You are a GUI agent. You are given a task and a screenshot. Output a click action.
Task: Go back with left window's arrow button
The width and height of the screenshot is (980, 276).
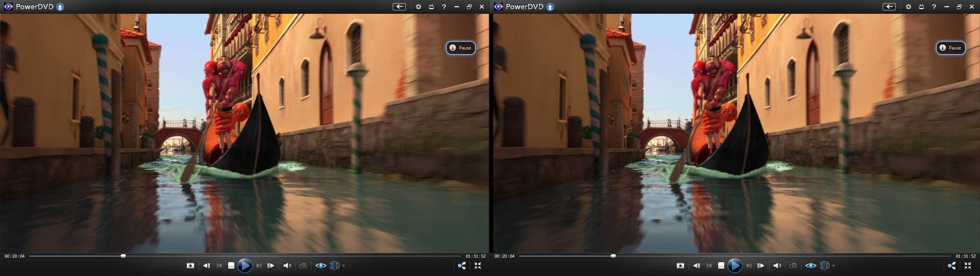[399, 7]
